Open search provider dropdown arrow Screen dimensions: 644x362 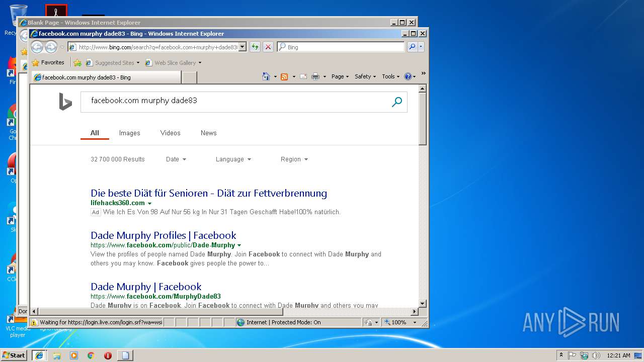pos(421,47)
